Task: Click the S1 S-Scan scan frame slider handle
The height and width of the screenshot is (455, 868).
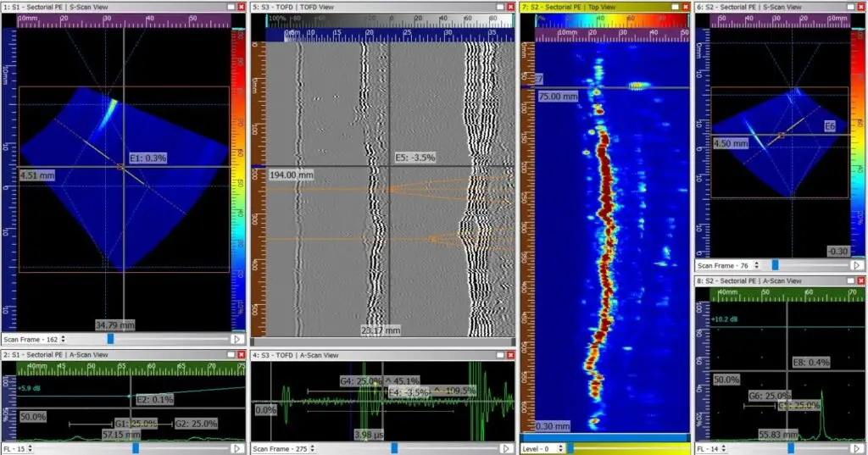Action: pos(109,339)
